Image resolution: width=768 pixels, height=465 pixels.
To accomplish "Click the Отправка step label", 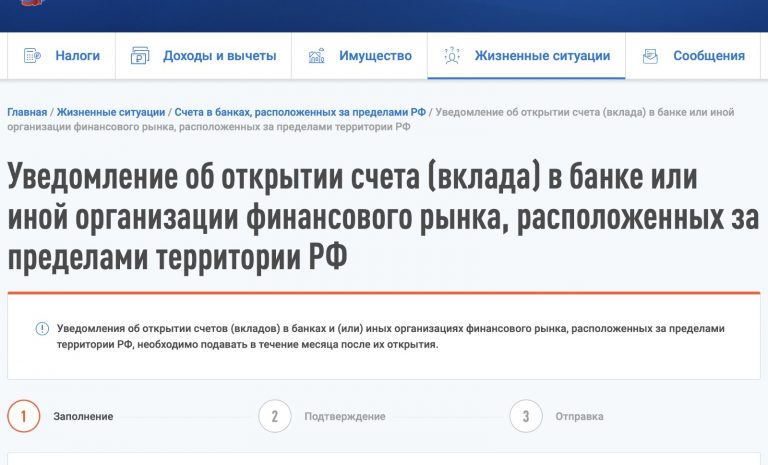I will click(579, 416).
